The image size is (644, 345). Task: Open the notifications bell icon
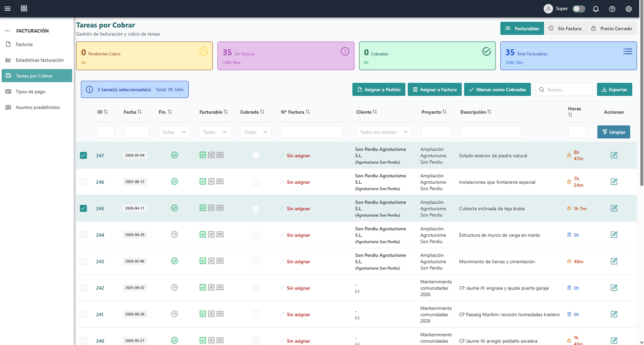tap(596, 9)
